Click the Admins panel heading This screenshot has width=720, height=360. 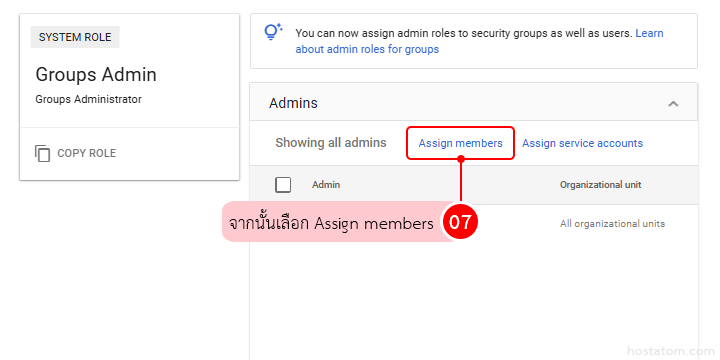click(293, 103)
